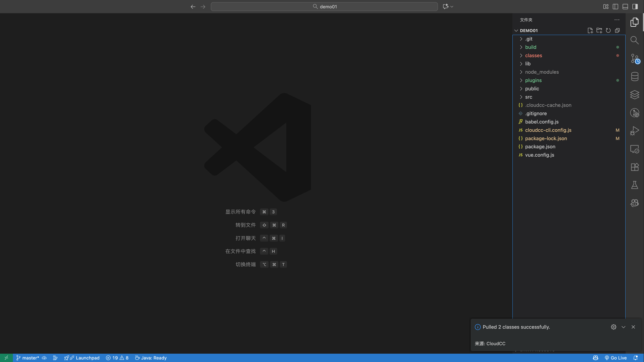Screen dimensions: 644x362
Task: Open the Search view in activity bar
Action: pyautogui.click(x=634, y=40)
